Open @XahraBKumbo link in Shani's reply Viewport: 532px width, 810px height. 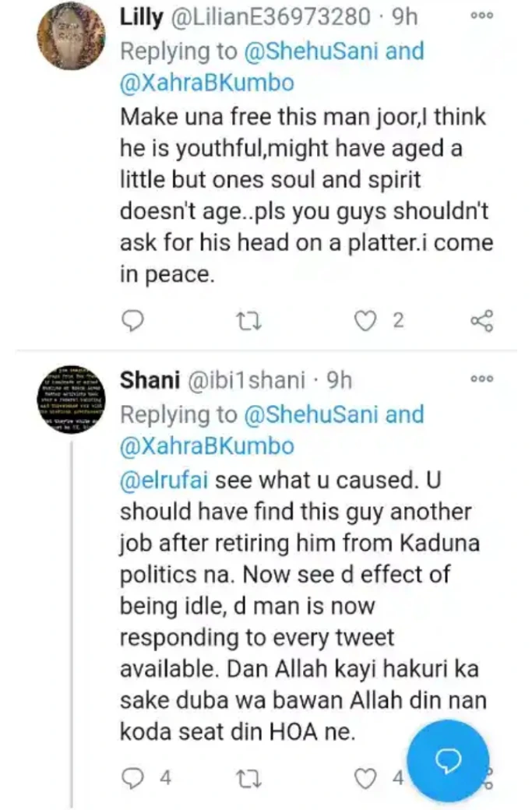point(206,446)
